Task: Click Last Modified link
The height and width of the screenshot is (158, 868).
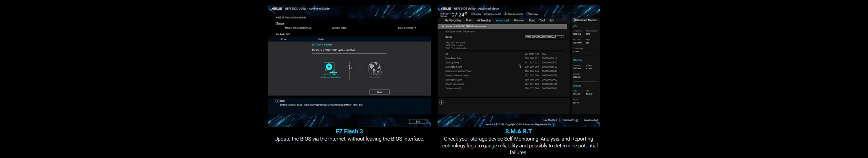Action: tap(550, 120)
